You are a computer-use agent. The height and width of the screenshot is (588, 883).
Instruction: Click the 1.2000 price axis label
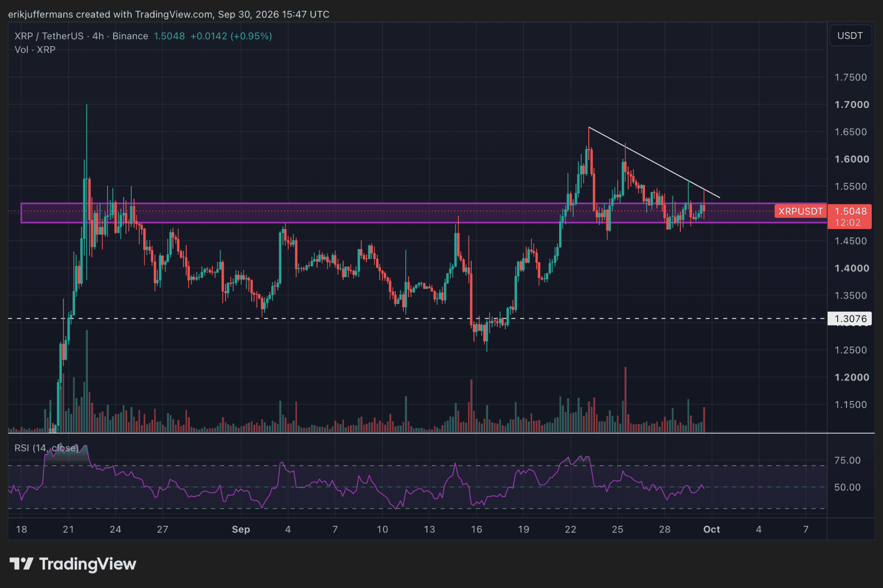point(851,377)
